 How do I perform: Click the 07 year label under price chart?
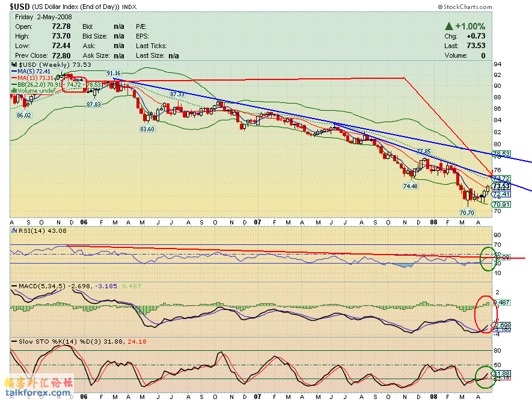257,222
